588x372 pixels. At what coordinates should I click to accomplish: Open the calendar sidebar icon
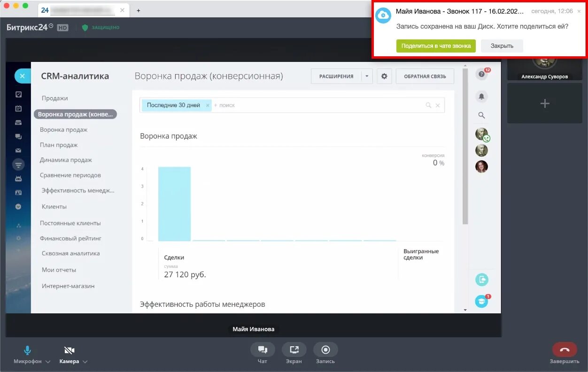18,108
